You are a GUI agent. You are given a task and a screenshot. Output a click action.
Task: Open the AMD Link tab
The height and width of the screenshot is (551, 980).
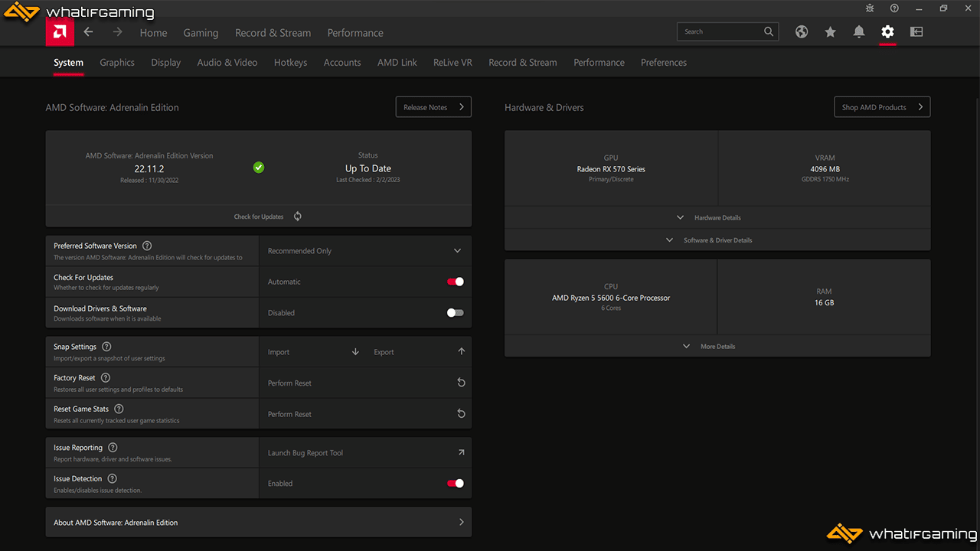point(397,63)
